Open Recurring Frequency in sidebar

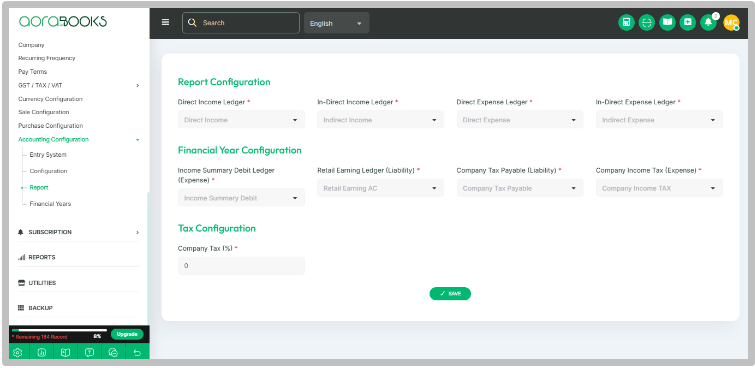(47, 58)
